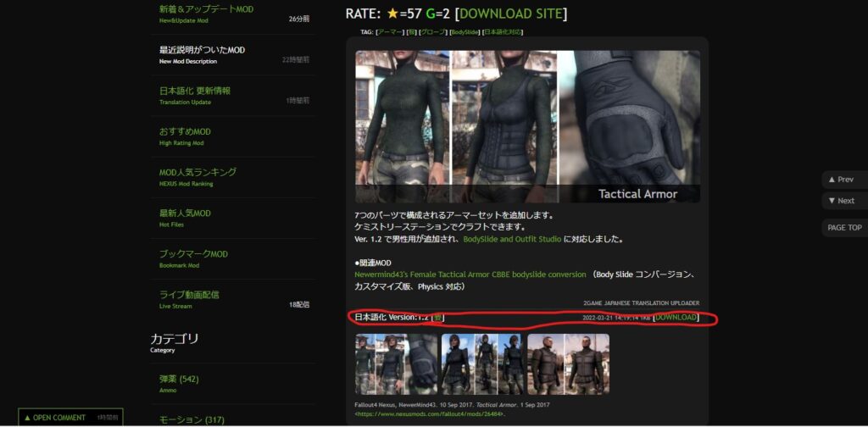Open the DOWNLOAD SITE link
Screen dimensions: 868x427
(510, 14)
